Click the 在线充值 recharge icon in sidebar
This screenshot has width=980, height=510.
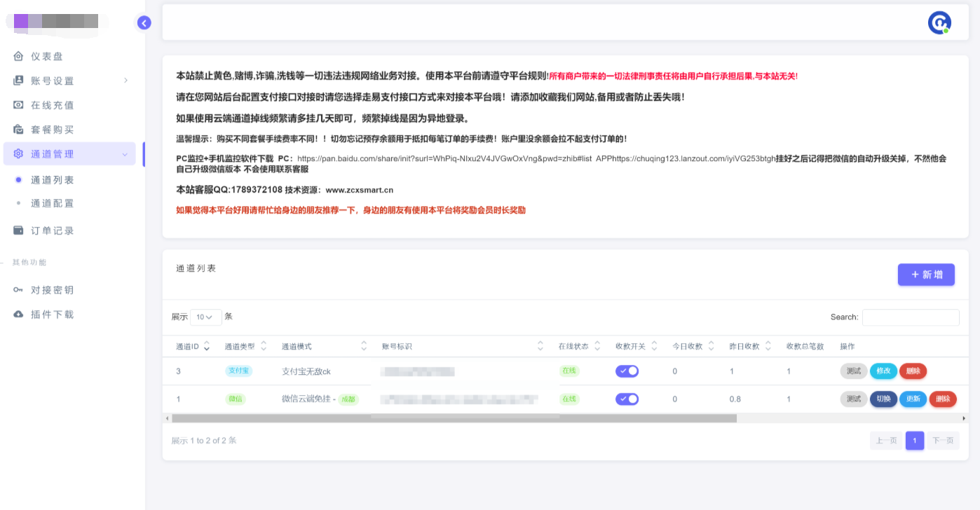click(18, 105)
